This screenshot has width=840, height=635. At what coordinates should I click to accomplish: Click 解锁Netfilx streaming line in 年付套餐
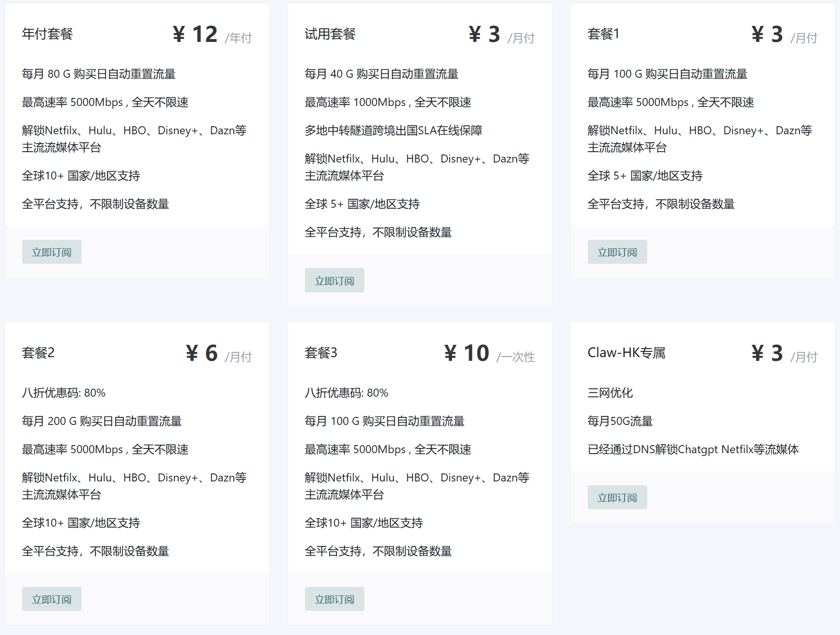[x=134, y=139]
